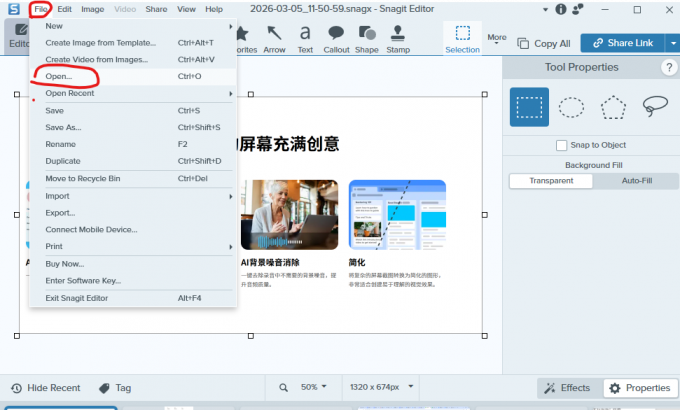Open the Share menu
This screenshot has height=410, width=680.
tap(156, 9)
